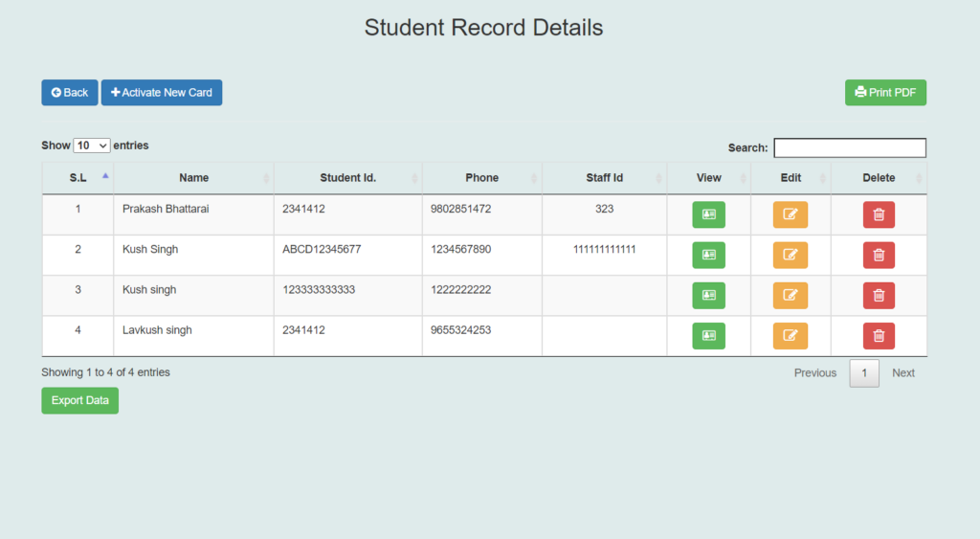Sort table by Phone column

coord(482,178)
